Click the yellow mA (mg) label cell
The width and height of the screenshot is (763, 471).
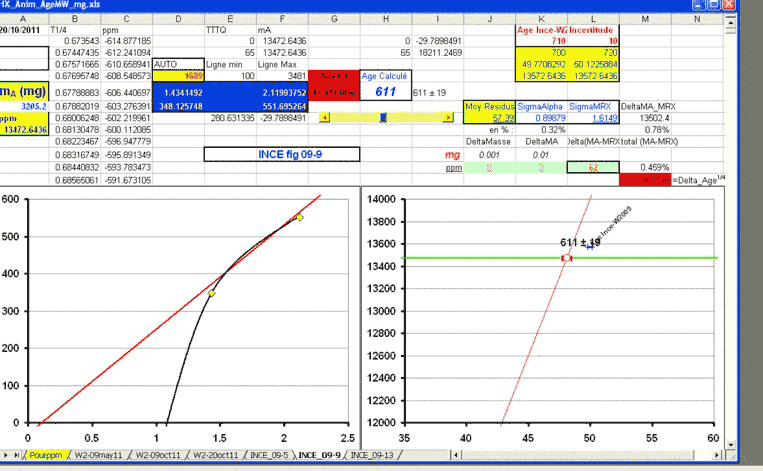[x=24, y=91]
